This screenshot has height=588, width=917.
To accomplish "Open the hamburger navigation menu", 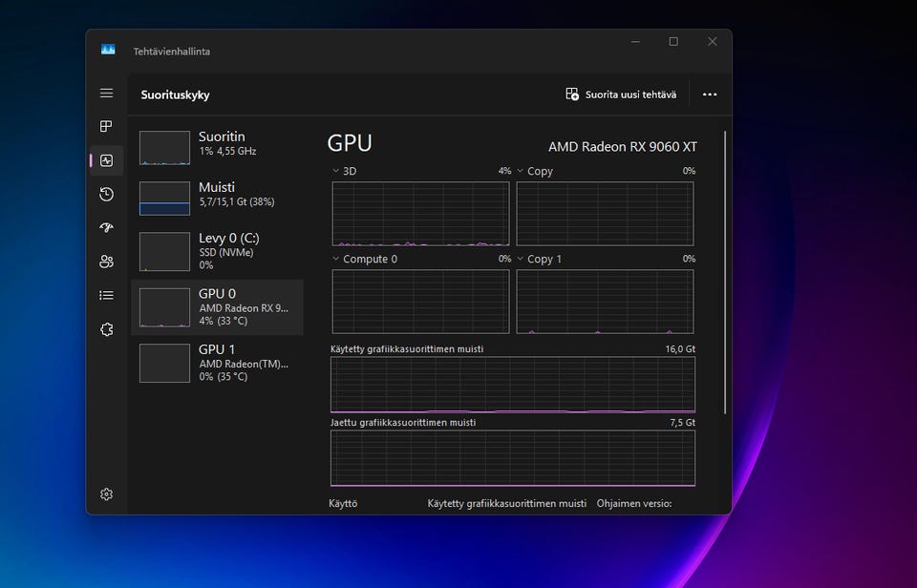I will pyautogui.click(x=106, y=93).
